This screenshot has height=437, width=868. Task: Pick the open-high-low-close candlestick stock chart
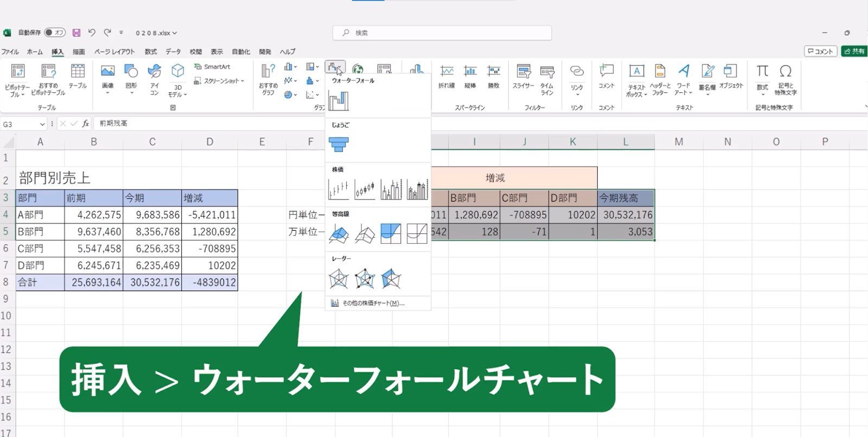(x=365, y=189)
